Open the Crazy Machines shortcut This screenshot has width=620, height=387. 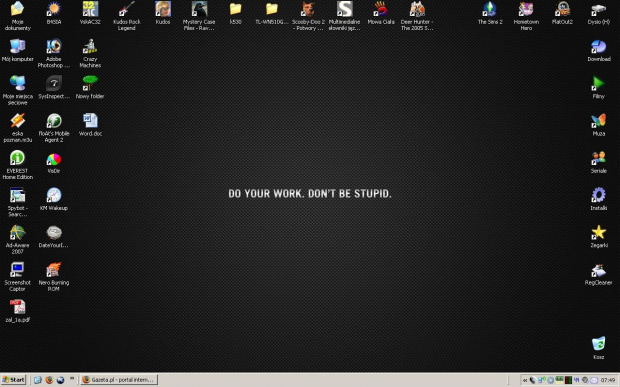coord(90,53)
